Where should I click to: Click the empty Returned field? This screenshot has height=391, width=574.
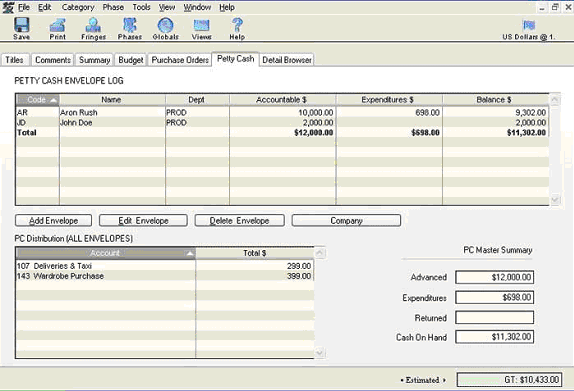pos(495,317)
